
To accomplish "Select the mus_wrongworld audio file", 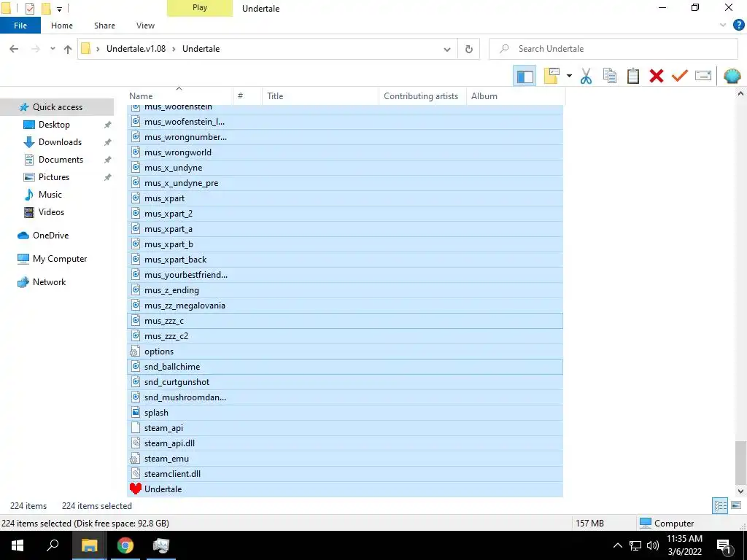I will point(345,152).
